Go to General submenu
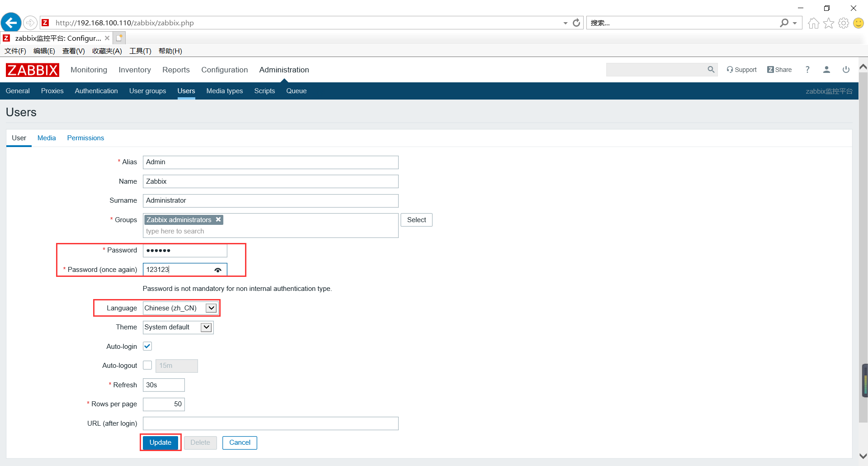 tap(18, 91)
